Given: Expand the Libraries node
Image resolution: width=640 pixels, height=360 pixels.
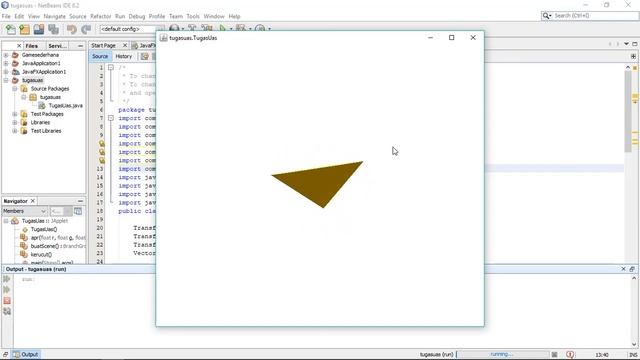Looking at the screenshot, I should click(15, 122).
